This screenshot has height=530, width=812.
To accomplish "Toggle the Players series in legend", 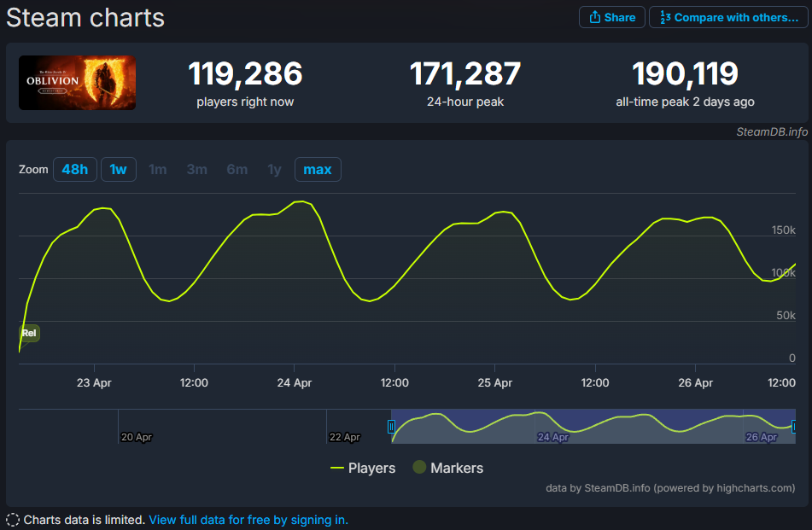I will [363, 468].
